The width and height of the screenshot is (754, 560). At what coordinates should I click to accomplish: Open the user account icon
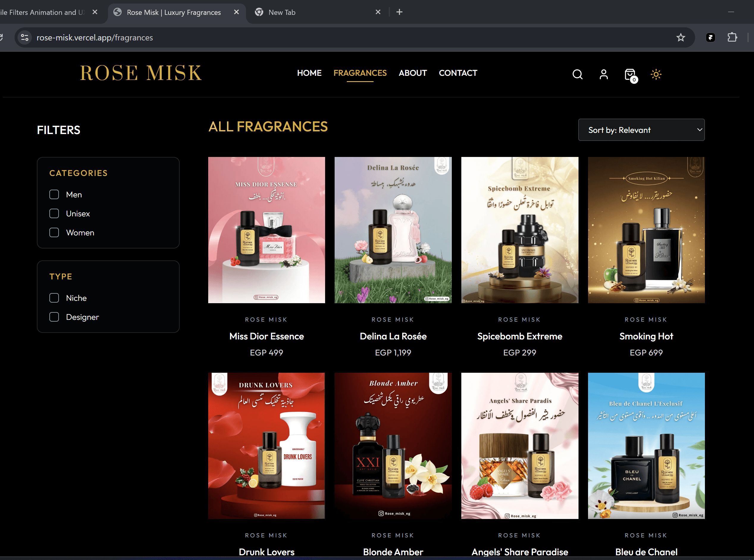604,74
